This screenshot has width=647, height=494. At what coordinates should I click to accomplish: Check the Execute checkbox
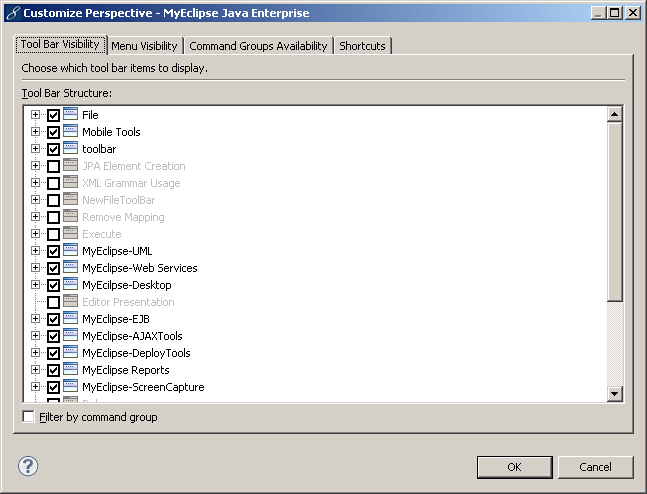coord(53,234)
